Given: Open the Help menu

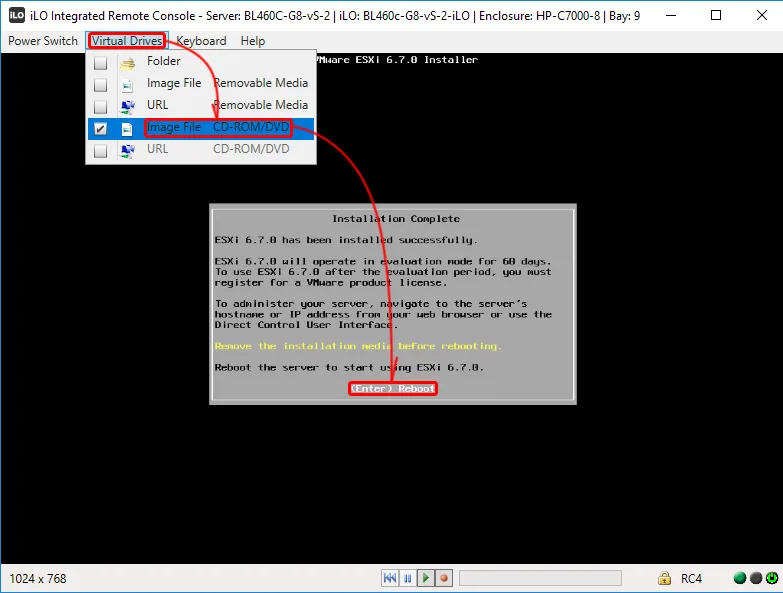Looking at the screenshot, I should [253, 41].
